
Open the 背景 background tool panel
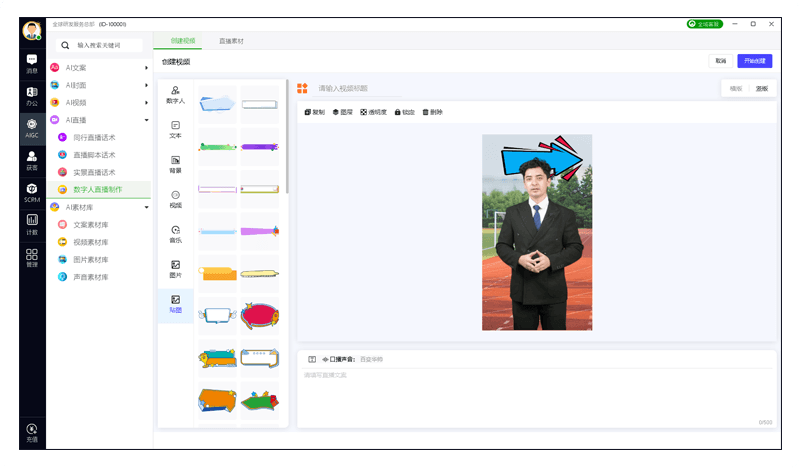click(x=175, y=164)
